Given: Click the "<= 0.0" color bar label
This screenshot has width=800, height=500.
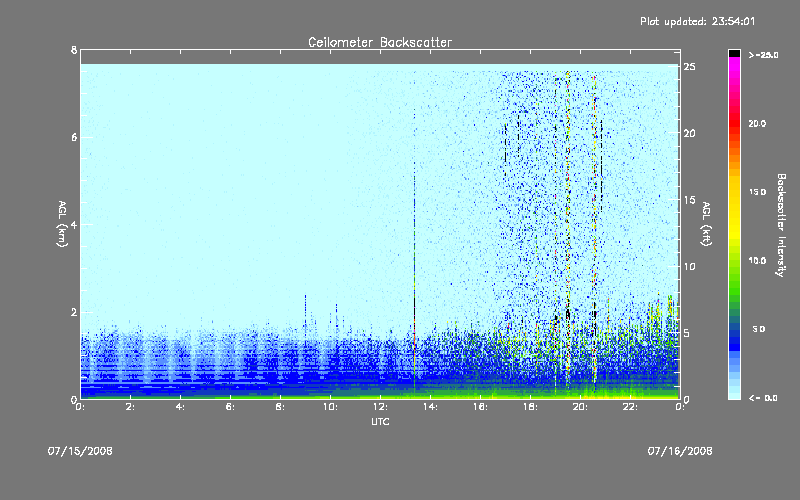Looking at the screenshot, I should [763, 398].
